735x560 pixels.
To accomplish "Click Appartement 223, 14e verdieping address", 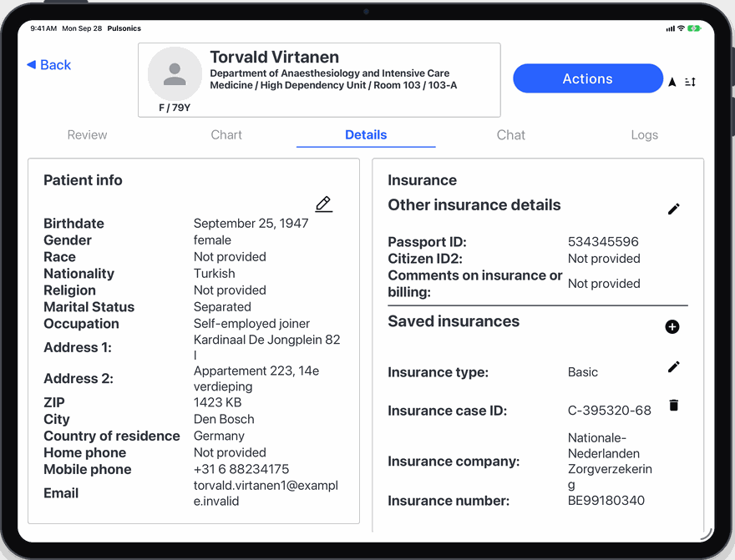I will click(256, 378).
